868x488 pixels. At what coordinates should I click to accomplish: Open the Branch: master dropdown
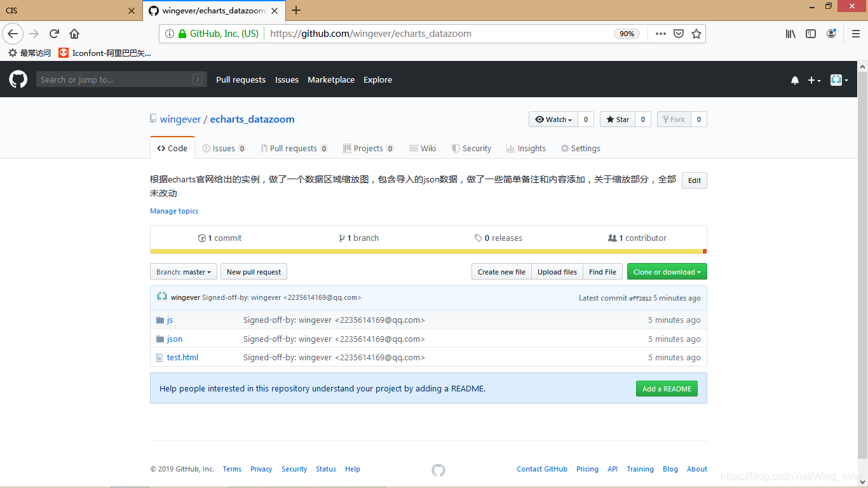coord(184,272)
